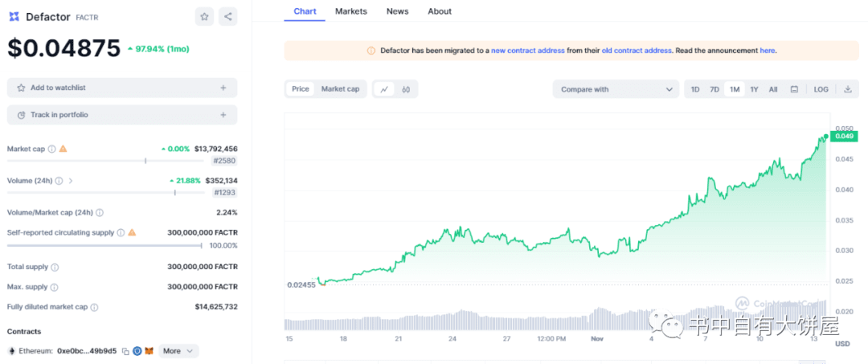Expand the More contracts dropdown
Image resolution: width=868 pixels, height=364 pixels.
tap(178, 351)
